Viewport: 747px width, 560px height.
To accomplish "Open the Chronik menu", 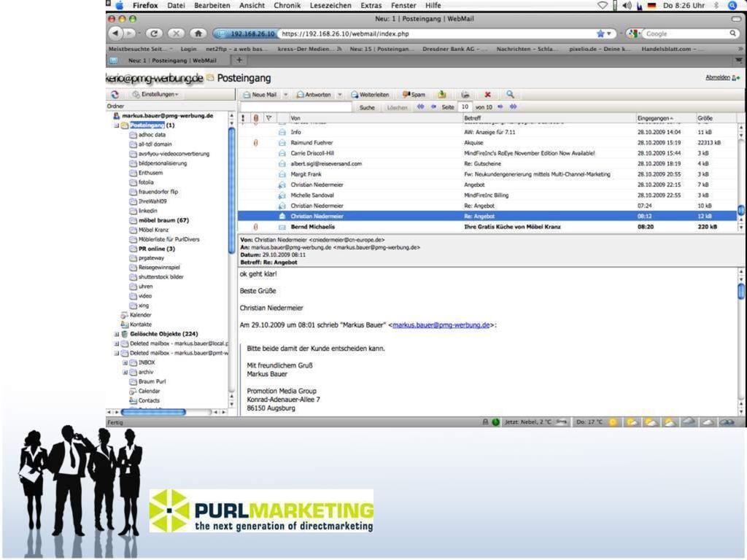I will (x=287, y=5).
